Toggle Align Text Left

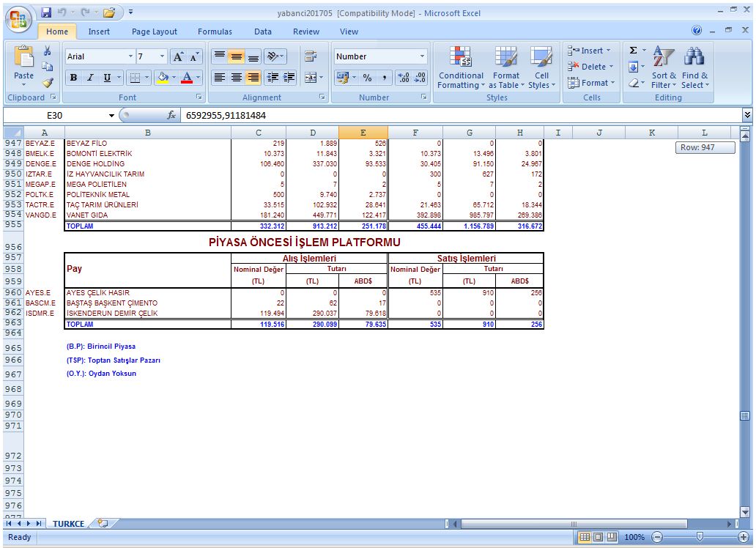pyautogui.click(x=219, y=77)
